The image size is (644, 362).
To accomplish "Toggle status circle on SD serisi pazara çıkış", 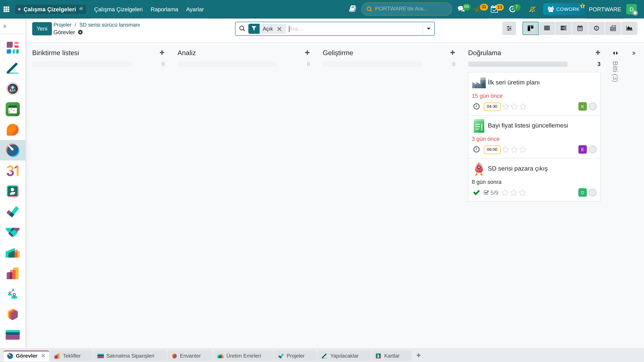I will pos(592,192).
